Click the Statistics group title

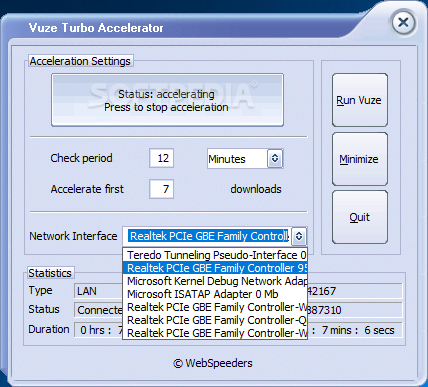[50, 273]
